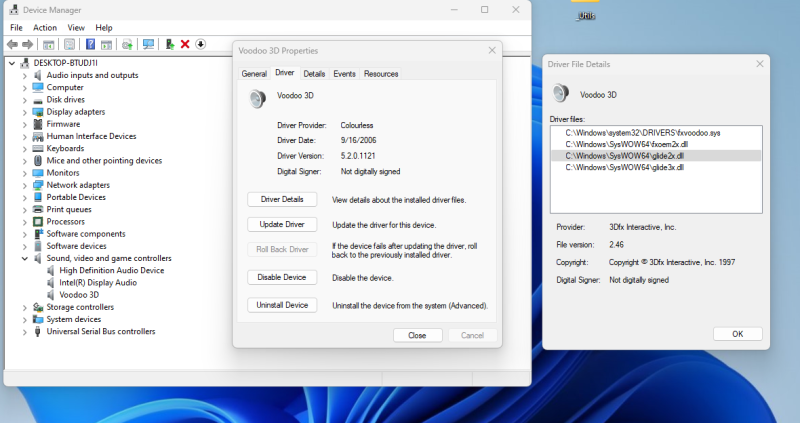Collapse the DESKTOP-BTUDJ1I root node
Image resolution: width=800 pixels, height=423 pixels.
(12, 63)
